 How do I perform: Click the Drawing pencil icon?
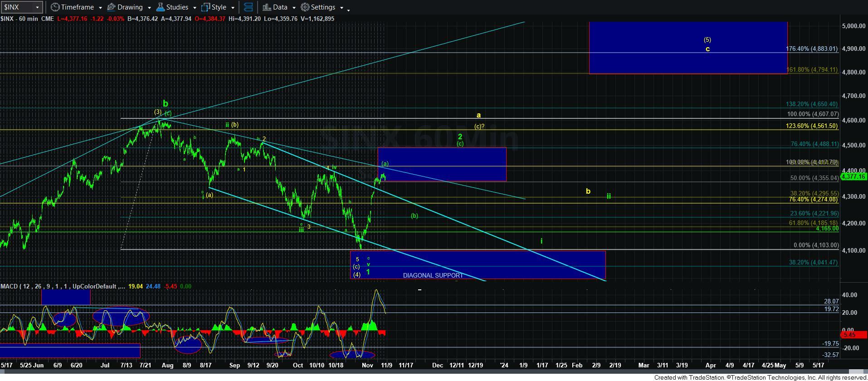tap(111, 7)
